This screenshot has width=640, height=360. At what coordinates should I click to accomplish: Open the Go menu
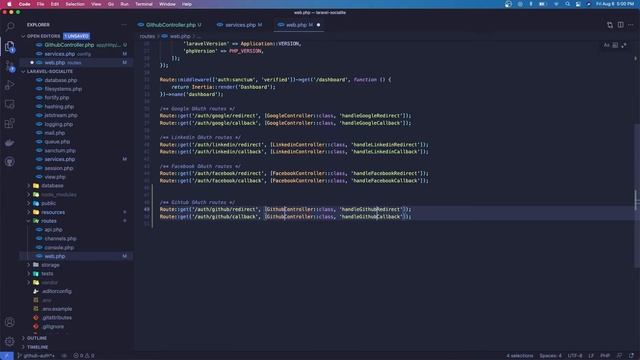[111, 4]
